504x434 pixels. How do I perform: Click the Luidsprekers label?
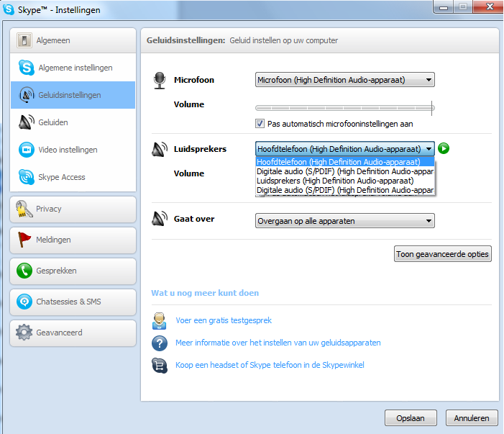(200, 149)
